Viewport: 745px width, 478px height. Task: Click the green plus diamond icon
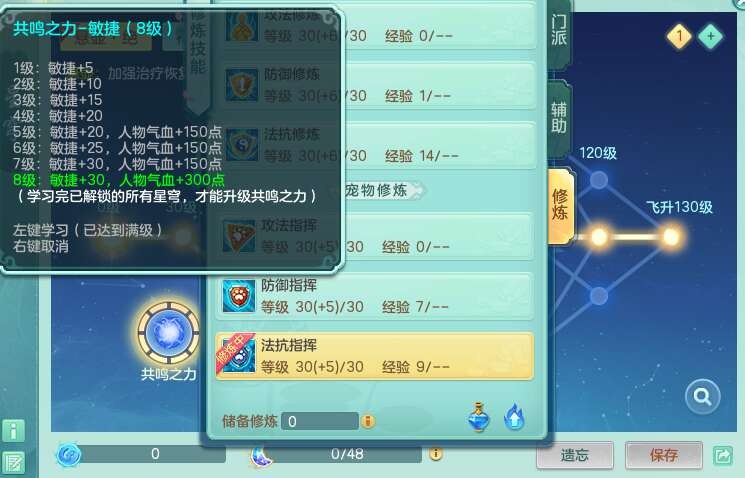pyautogui.click(x=710, y=36)
